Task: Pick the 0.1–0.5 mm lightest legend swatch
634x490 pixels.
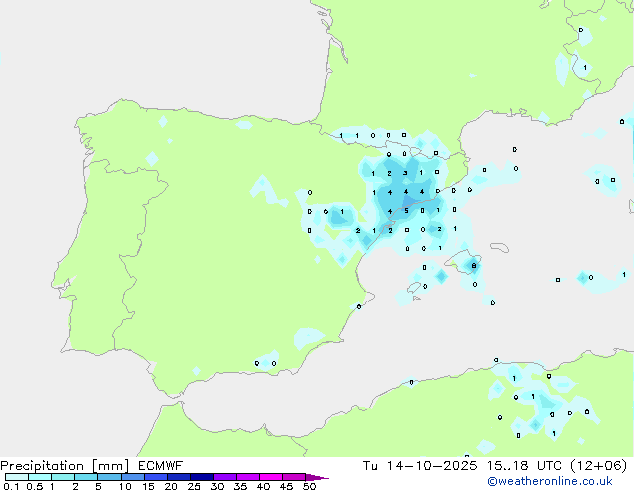Action: (x=16, y=478)
